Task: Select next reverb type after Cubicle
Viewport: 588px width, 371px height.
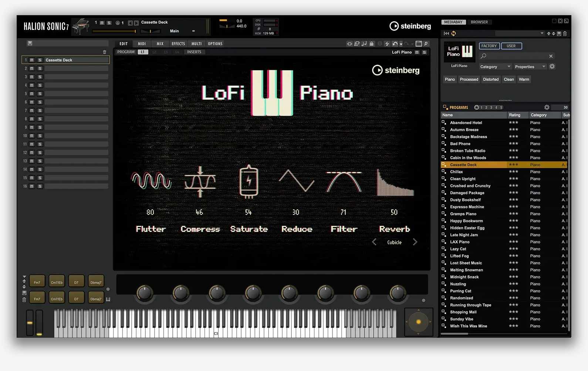Action: click(x=415, y=242)
